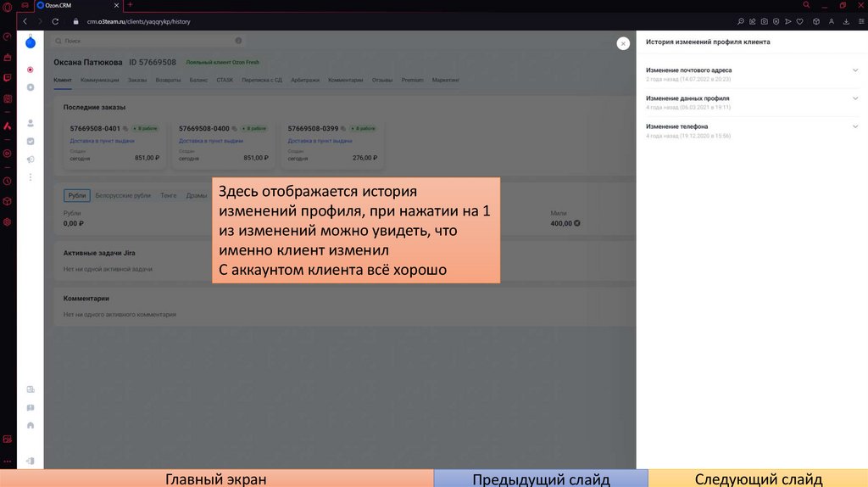868x487 pixels.
Task: Click the address bar URL
Action: coord(138,21)
